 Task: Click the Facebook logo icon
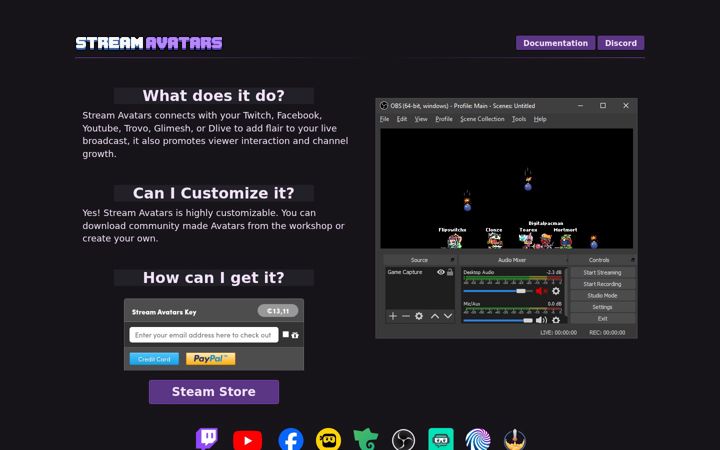(x=291, y=440)
